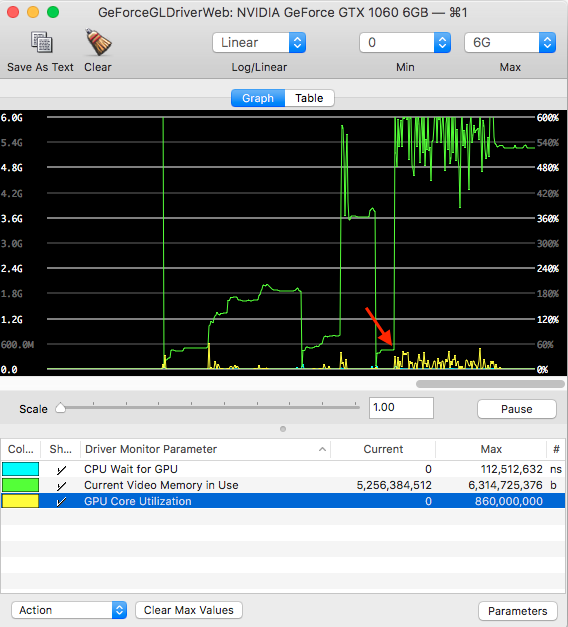
Task: Click max value 860,000,000
Action: 508,501
